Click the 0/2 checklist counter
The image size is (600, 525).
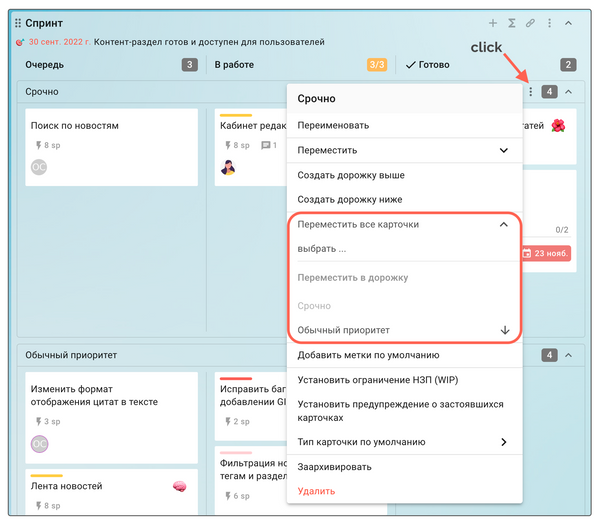(x=562, y=230)
